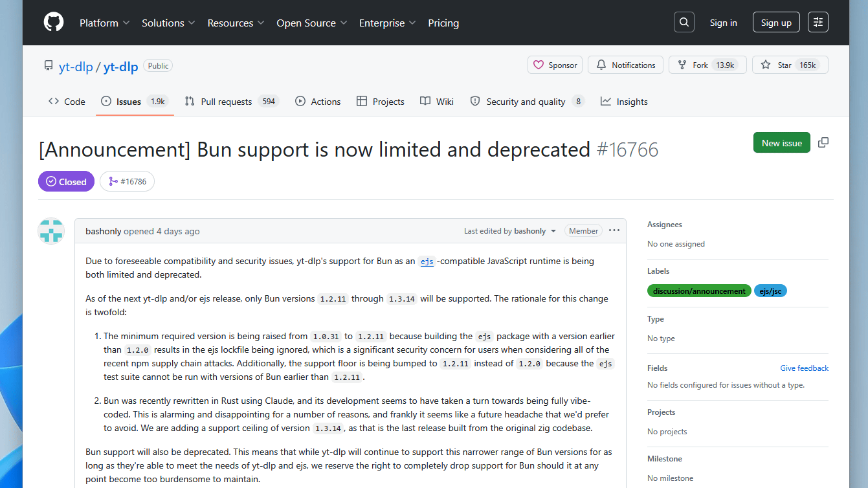Image resolution: width=868 pixels, height=488 pixels.
Task: Open the GitHub homepage logo
Action: (54, 23)
